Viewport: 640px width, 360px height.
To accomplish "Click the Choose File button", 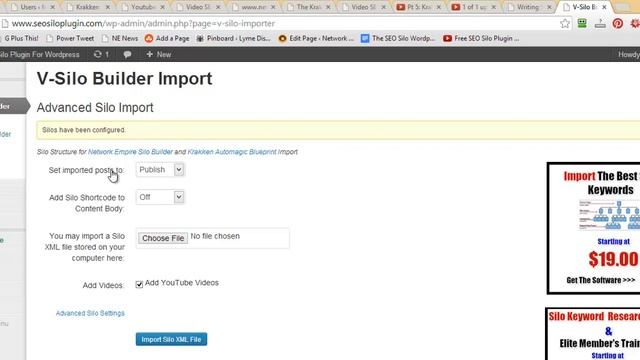I will (x=163, y=238).
